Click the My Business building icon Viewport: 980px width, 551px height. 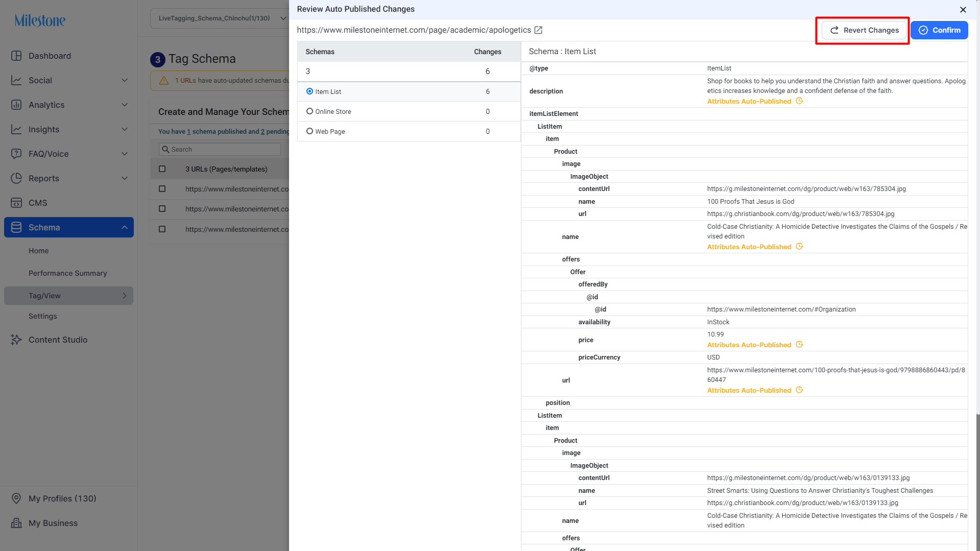tap(16, 523)
